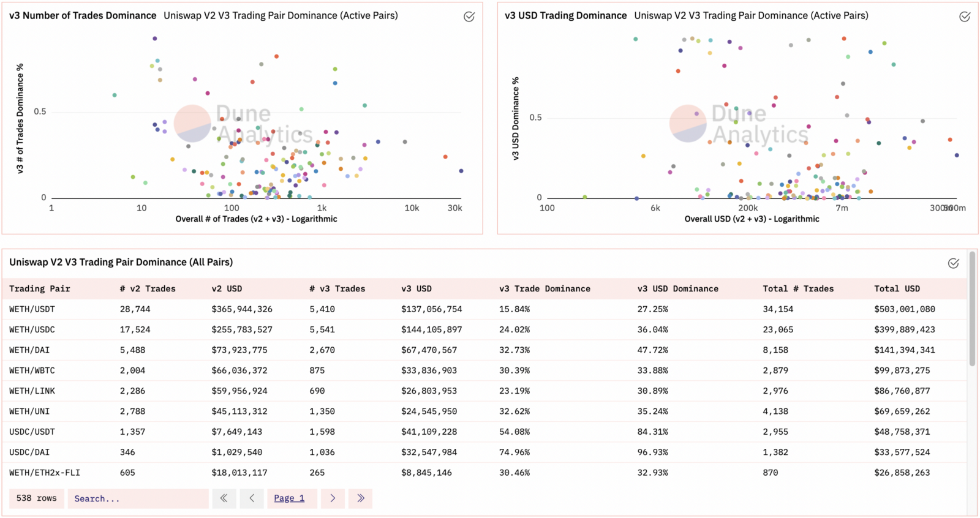Click the 2,976 Total Trades value
The height and width of the screenshot is (518, 980).
[x=775, y=391]
